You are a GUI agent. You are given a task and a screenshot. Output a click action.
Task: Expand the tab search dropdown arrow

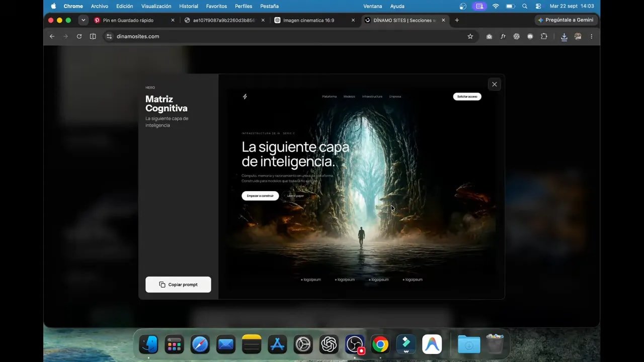coord(84,20)
